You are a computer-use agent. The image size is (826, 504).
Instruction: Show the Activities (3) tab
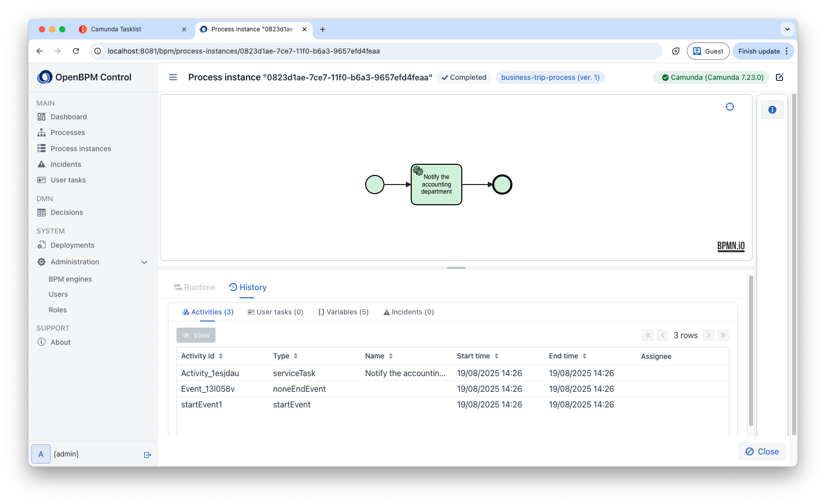(208, 312)
